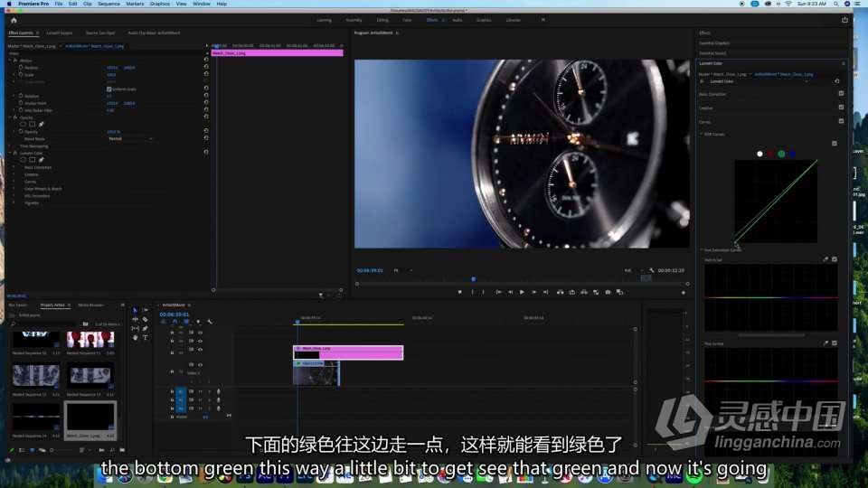Click Go to In in Program monitor
This screenshot has height=488, width=868.
click(x=498, y=292)
